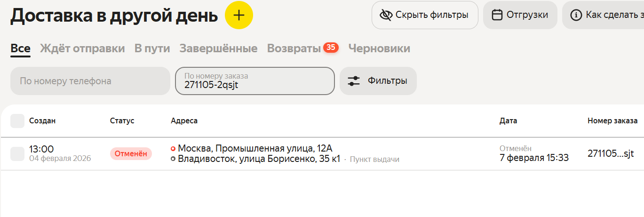Click the yellow plus create-order button
The width and height of the screenshot is (644, 217).
(239, 15)
